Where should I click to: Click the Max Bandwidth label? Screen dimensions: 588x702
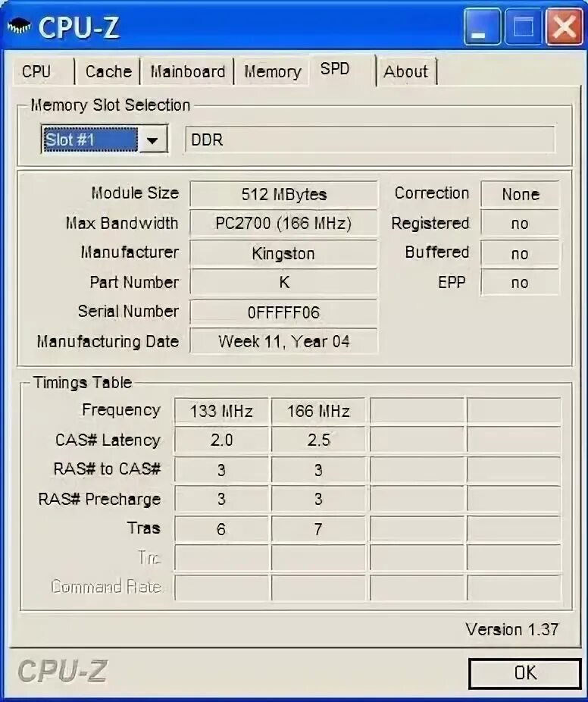click(122, 223)
